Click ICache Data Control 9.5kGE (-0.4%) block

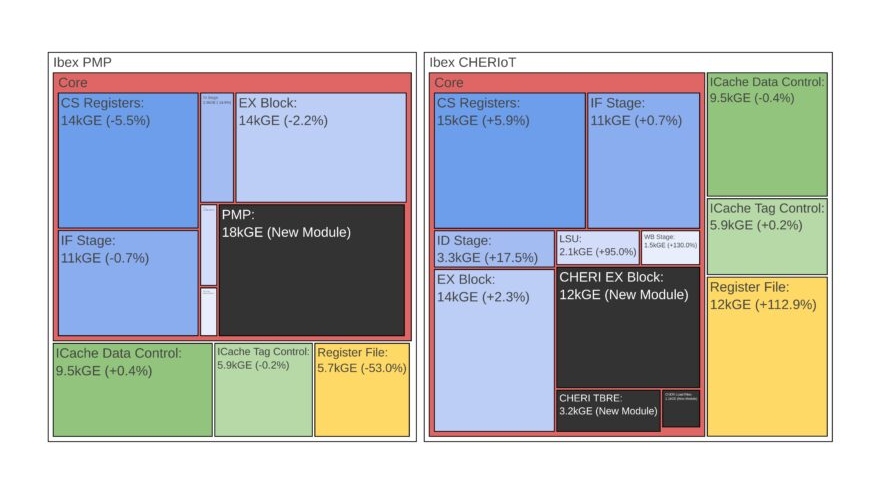point(767,134)
